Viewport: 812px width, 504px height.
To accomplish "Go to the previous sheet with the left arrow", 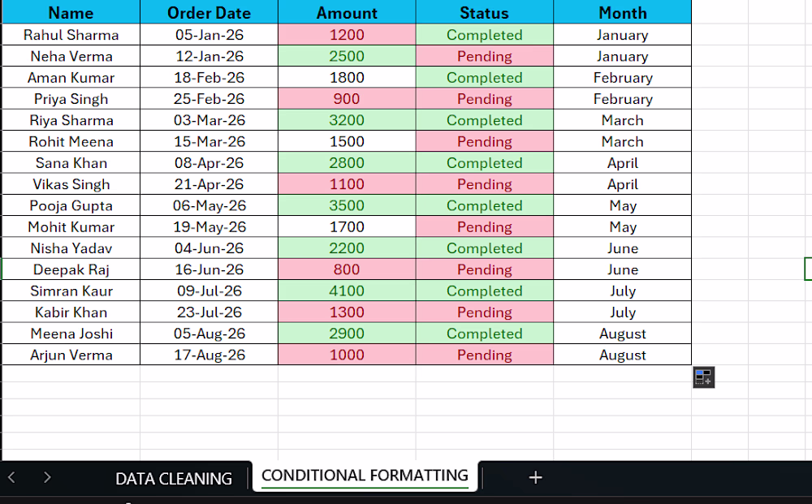I will tap(11, 477).
